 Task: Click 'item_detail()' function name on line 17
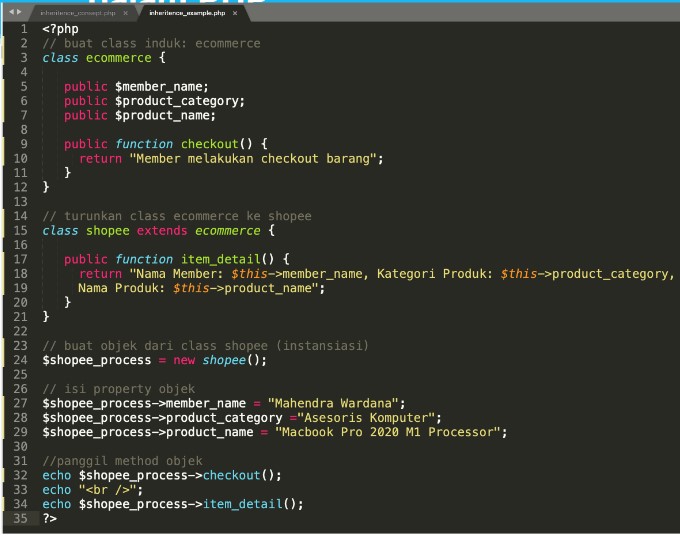pyautogui.click(x=227, y=259)
